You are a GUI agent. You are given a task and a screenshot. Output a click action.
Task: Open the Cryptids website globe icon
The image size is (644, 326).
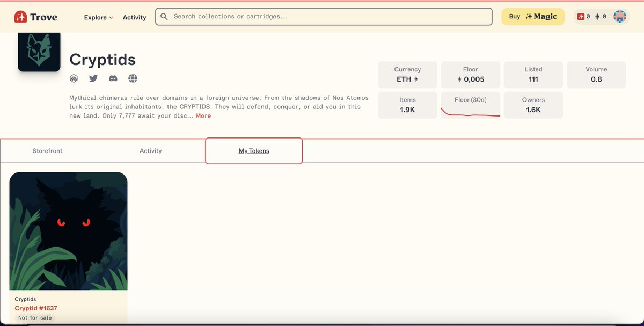tap(133, 78)
